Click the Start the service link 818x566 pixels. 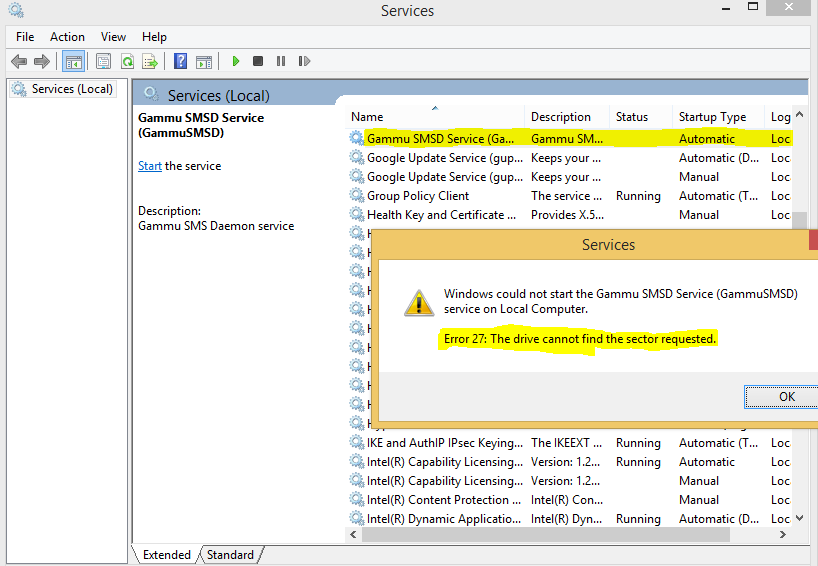tap(150, 166)
